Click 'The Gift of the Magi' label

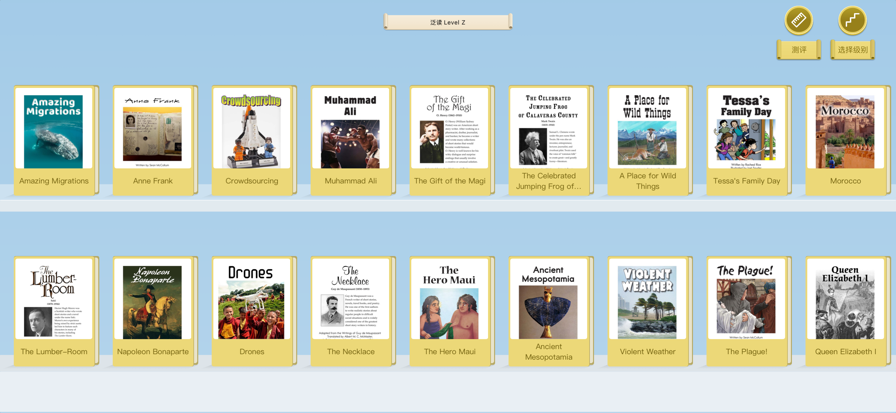[x=450, y=181]
